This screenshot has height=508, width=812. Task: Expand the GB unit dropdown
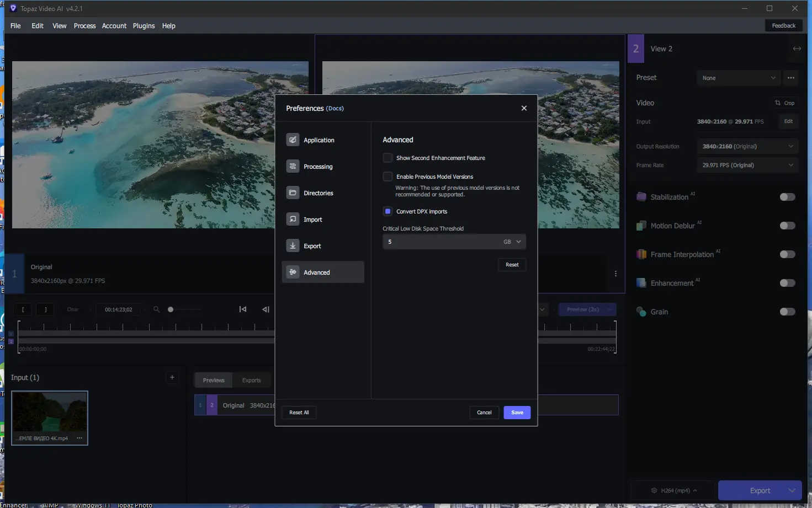(x=512, y=242)
